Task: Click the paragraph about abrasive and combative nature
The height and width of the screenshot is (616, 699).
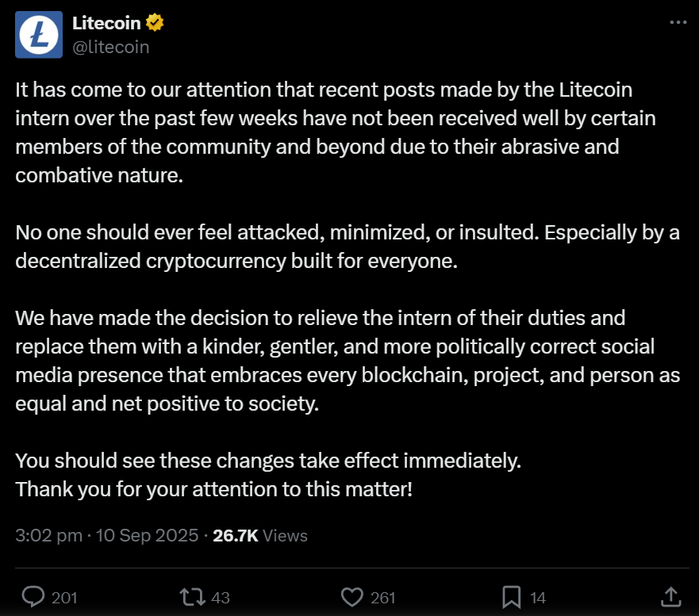Action: pos(336,132)
